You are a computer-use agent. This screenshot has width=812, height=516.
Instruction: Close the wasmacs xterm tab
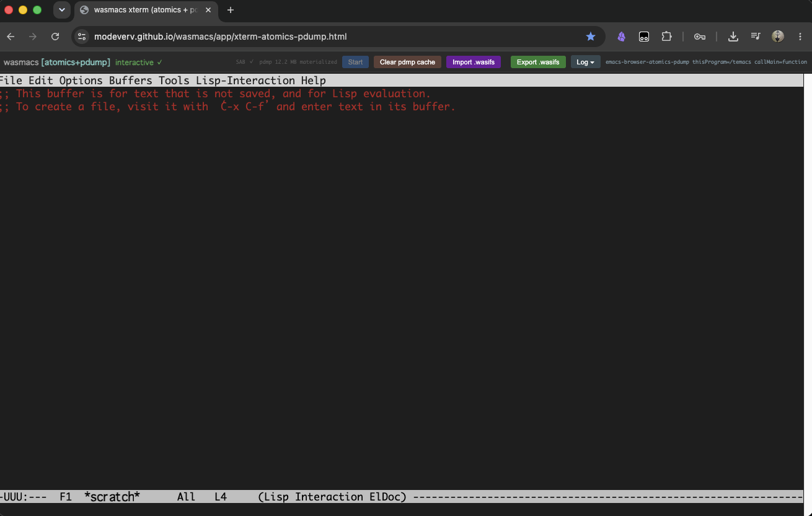(210, 10)
